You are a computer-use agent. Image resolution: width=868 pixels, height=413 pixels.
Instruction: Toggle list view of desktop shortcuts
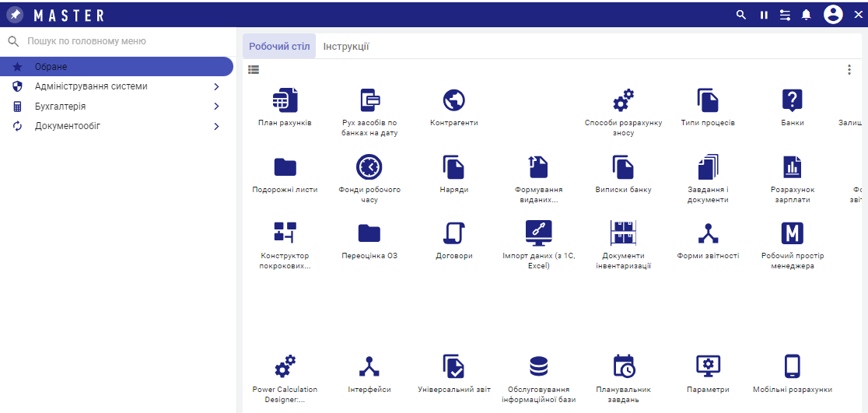(x=254, y=70)
